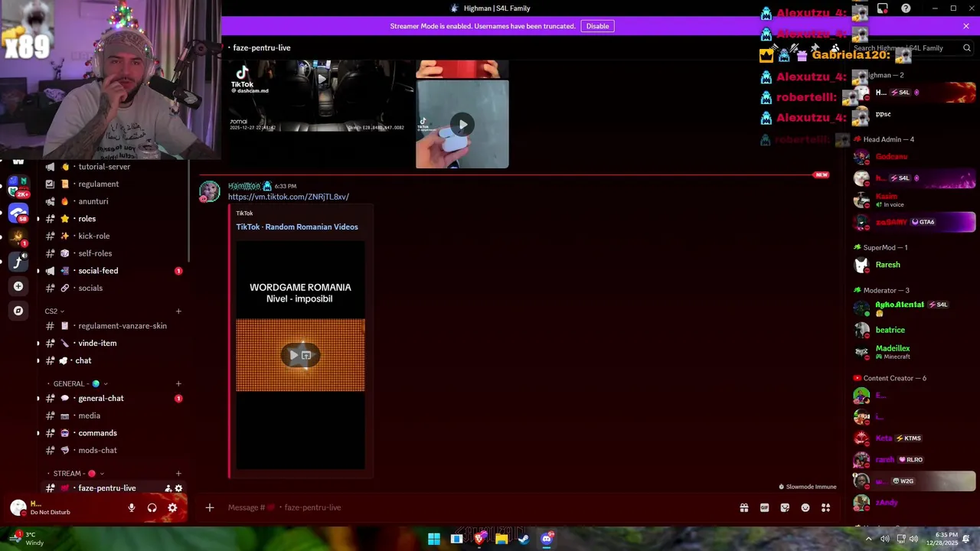Open TikTok · Random Romanian Videos title link
Viewport: 980px width, 551px height.
tap(297, 227)
